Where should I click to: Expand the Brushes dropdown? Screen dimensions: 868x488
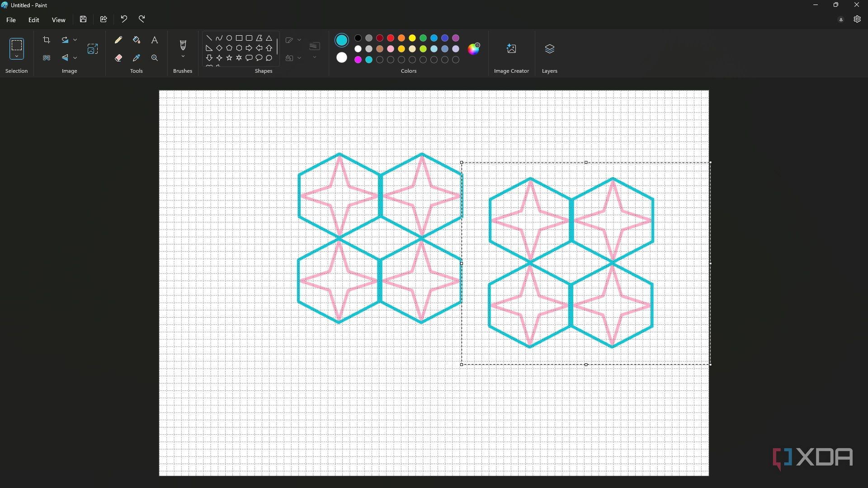pyautogui.click(x=183, y=56)
